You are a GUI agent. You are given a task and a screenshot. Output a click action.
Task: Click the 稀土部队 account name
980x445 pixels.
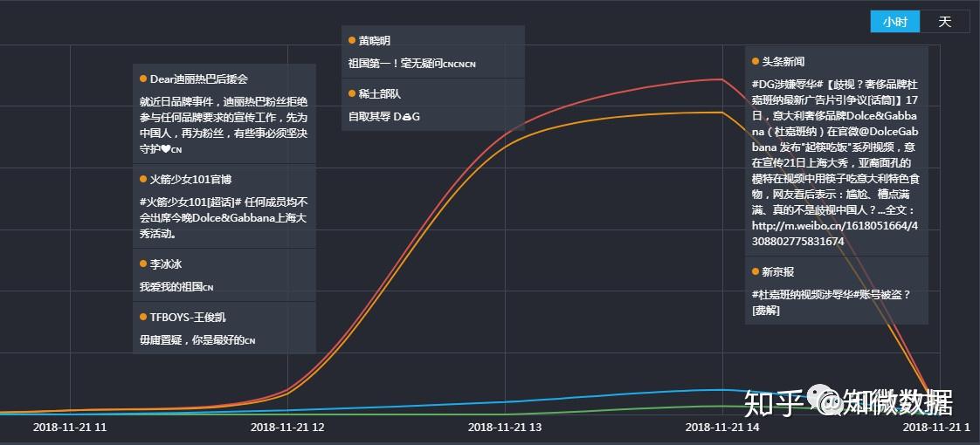[x=379, y=93]
